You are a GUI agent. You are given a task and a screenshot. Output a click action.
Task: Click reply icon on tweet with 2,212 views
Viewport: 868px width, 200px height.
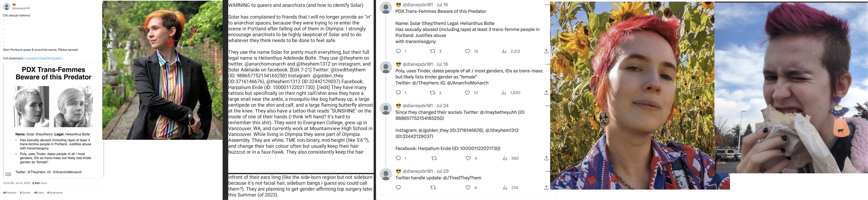tap(398, 51)
